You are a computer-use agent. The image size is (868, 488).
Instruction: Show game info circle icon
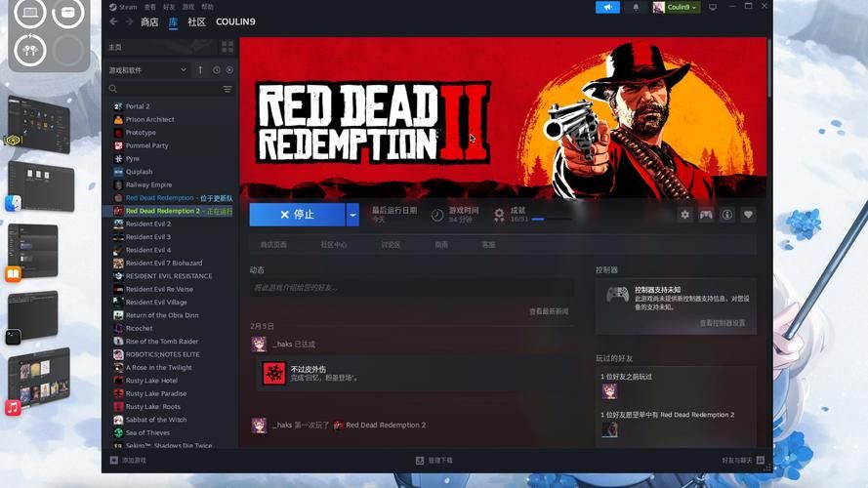point(726,215)
